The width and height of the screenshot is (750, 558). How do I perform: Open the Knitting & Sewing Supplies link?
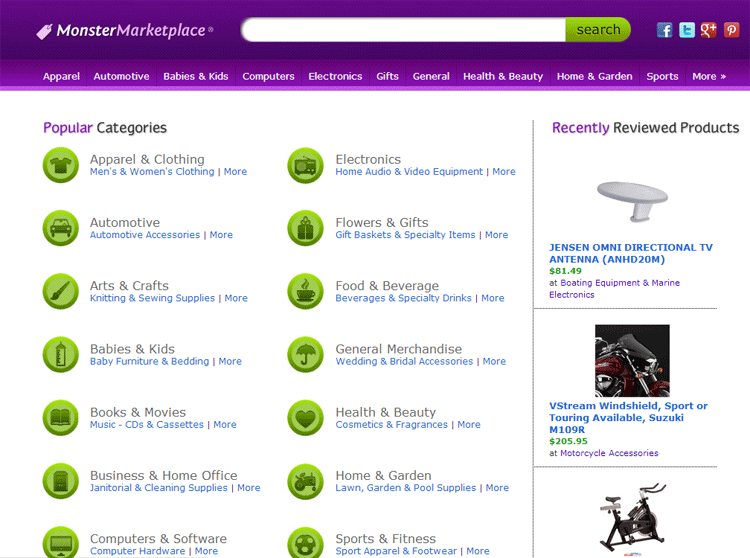point(152,298)
